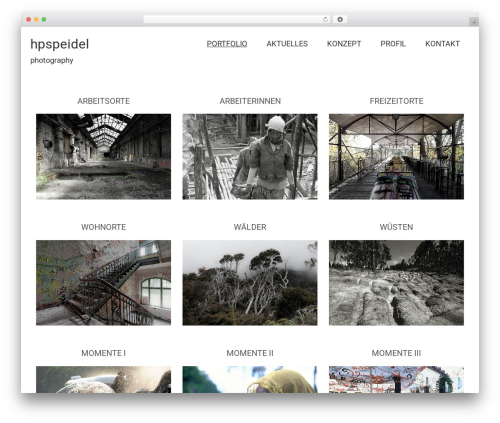Open the KONZEPT menu item
Screen dimensions: 500x423
(344, 44)
